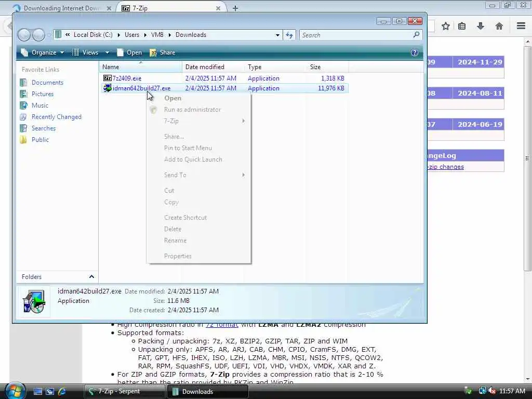Click the Open toolbar button in Explorer
Viewport: 532px width, 399px height.
pyautogui.click(x=129, y=52)
